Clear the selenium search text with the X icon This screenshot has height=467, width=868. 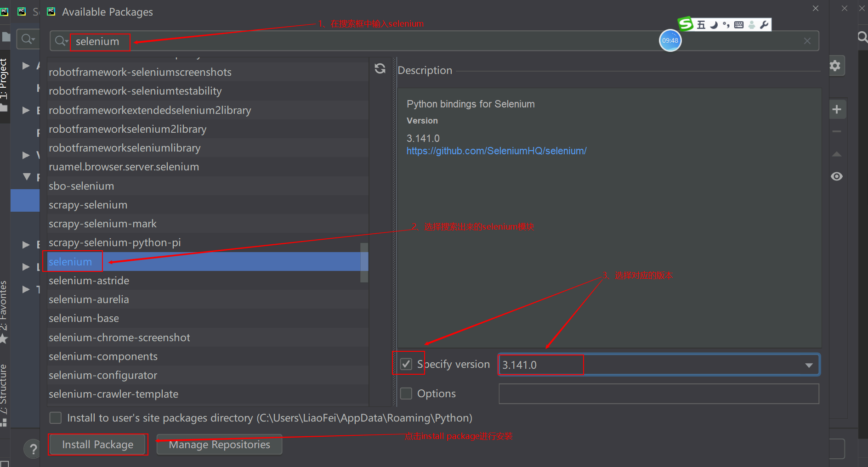click(807, 41)
